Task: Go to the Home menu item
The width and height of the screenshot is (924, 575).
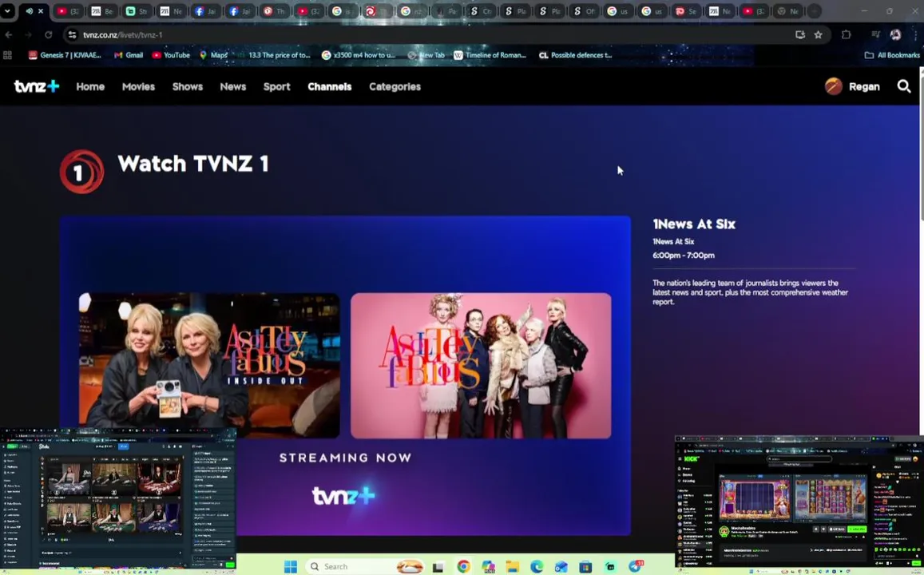Action: tap(90, 86)
